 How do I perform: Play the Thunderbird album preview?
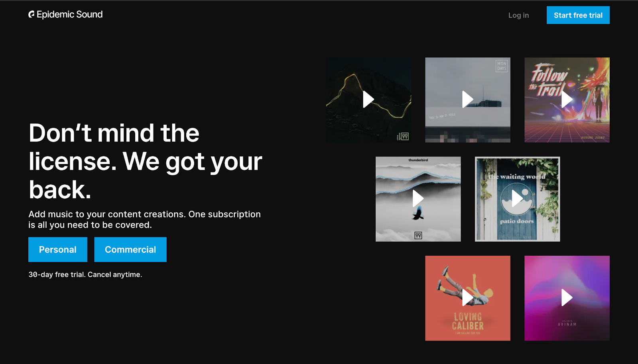[417, 198]
